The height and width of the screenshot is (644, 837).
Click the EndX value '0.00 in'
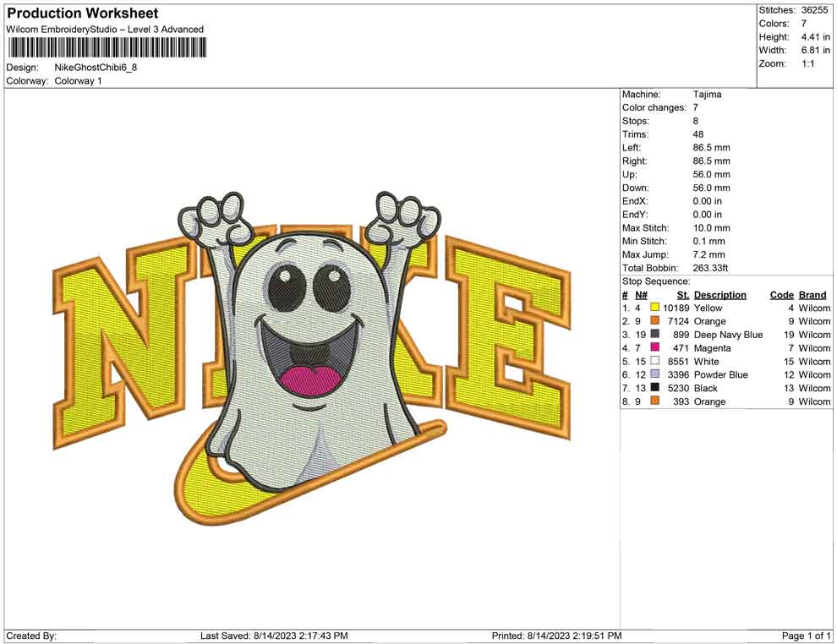click(708, 201)
